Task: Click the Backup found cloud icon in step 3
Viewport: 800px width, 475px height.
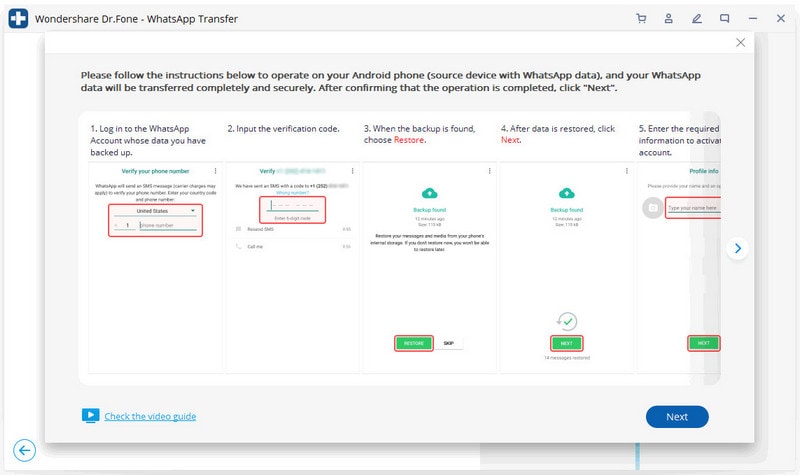Action: point(430,193)
